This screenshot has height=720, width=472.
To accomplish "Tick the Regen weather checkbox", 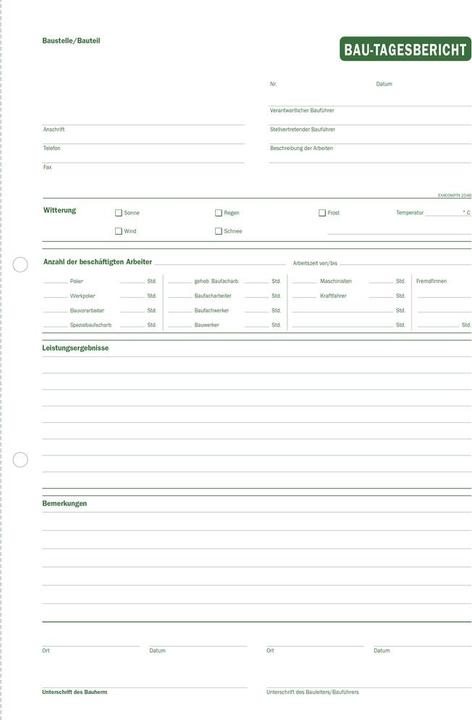I will tap(219, 213).
